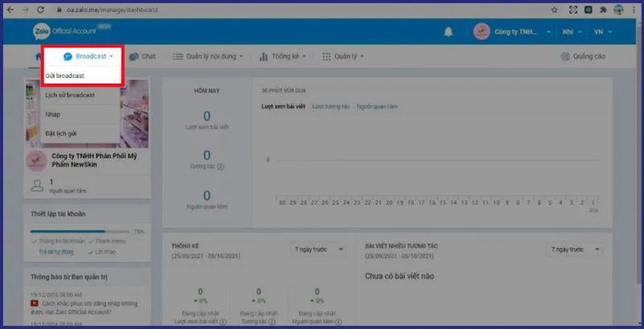Open the 7 ngày trước dropdown under Thống kê
Viewport: 644px width, 329px height.
(317, 249)
